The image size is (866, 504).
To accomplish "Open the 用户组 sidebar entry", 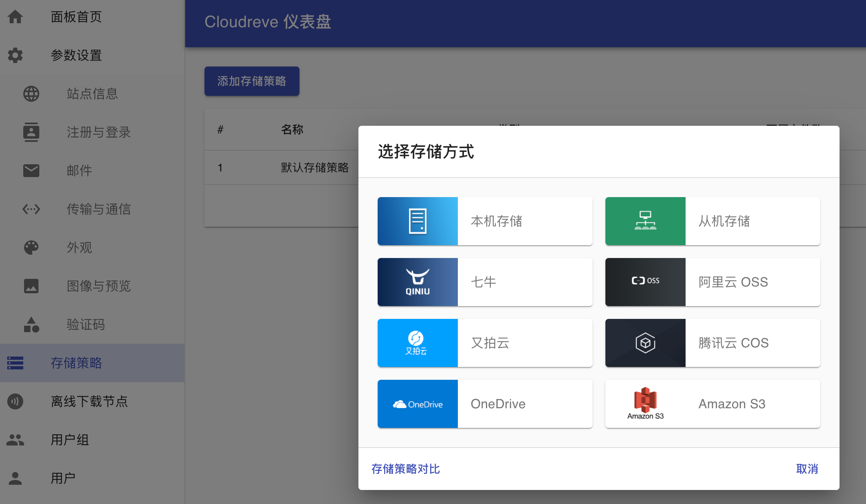I will pos(92,440).
